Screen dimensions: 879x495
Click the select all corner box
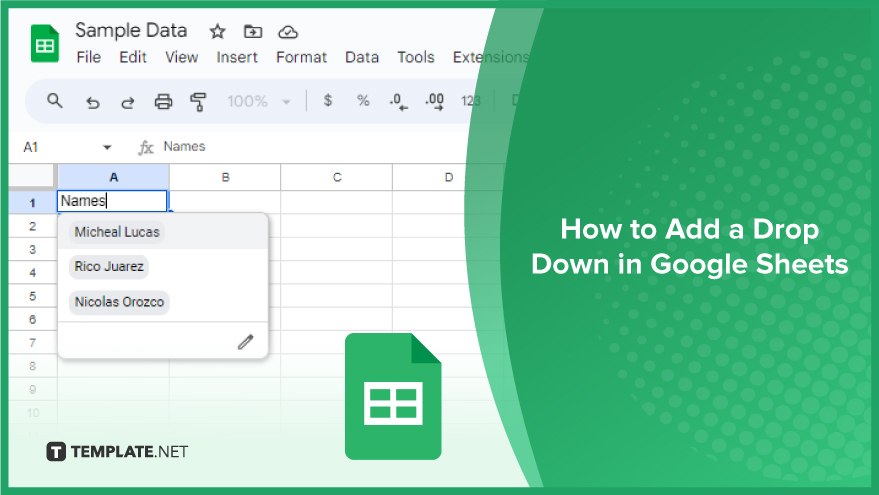point(33,177)
